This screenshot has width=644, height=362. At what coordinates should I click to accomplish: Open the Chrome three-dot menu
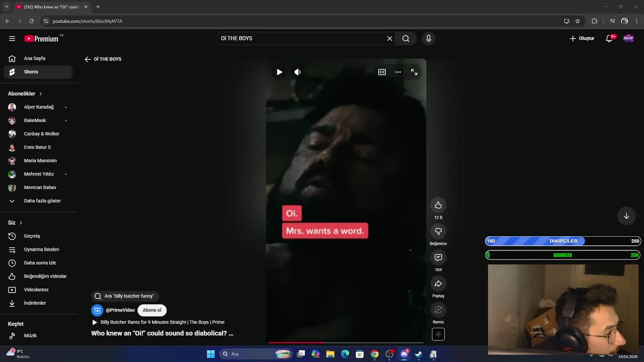click(x=637, y=21)
